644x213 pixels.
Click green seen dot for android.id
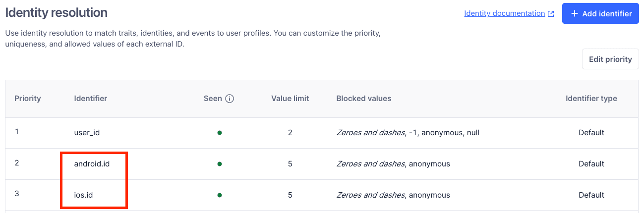click(x=219, y=163)
